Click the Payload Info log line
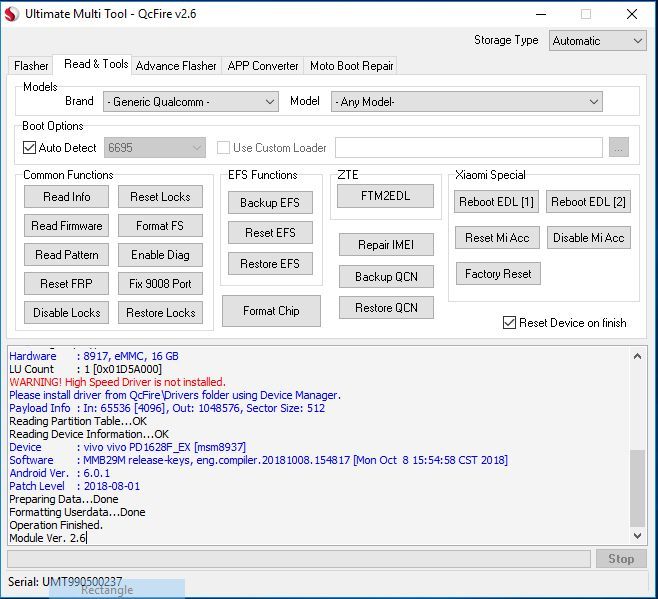 pos(167,408)
